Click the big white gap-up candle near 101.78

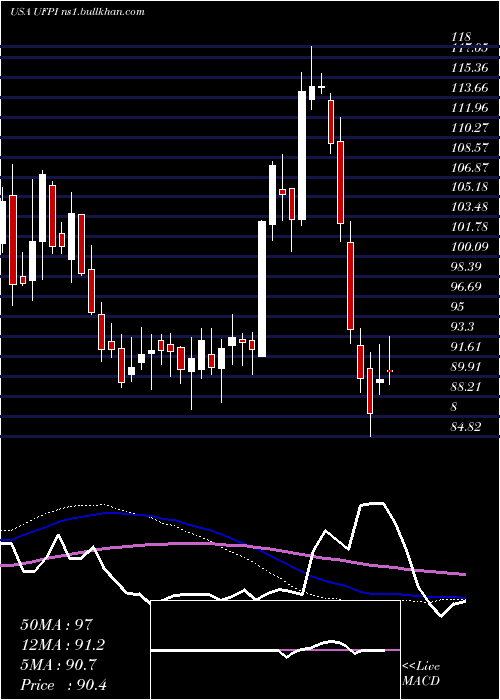click(262, 289)
